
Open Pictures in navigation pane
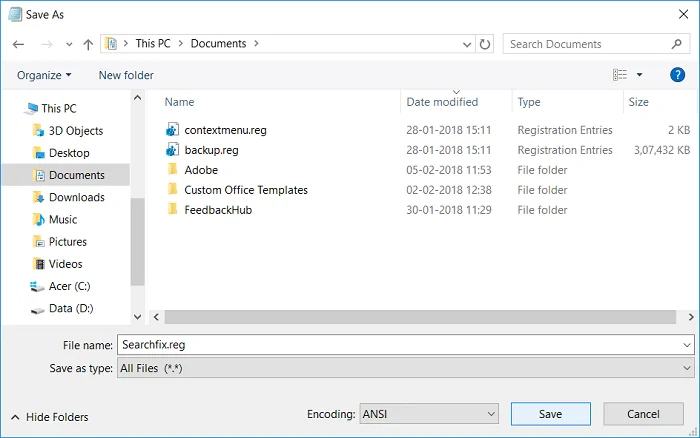pos(67,242)
